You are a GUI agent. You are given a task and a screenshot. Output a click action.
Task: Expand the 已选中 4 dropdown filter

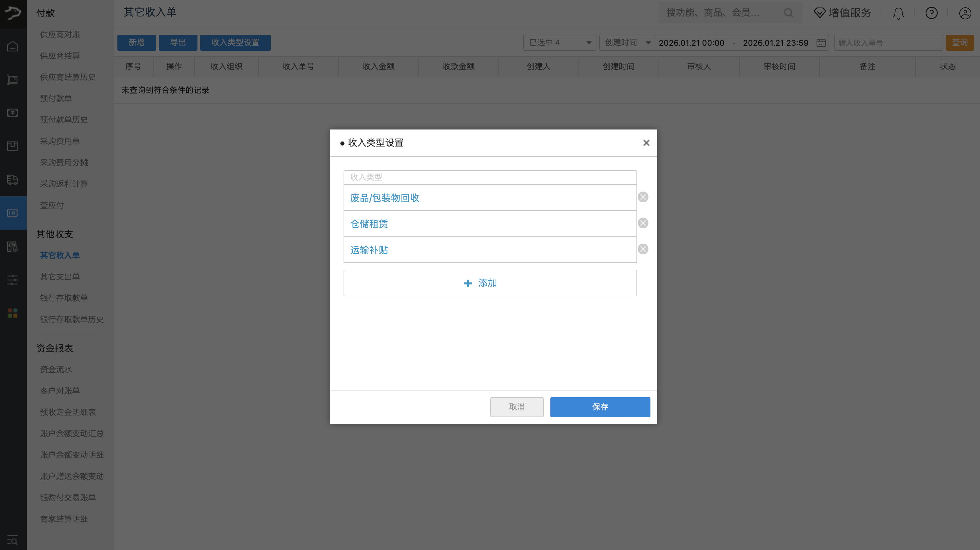pos(559,43)
